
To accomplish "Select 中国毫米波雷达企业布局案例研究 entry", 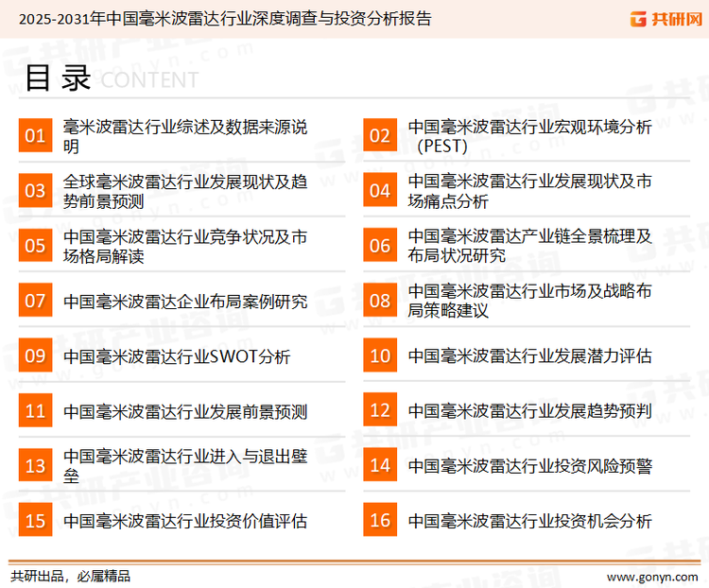I will [x=185, y=302].
